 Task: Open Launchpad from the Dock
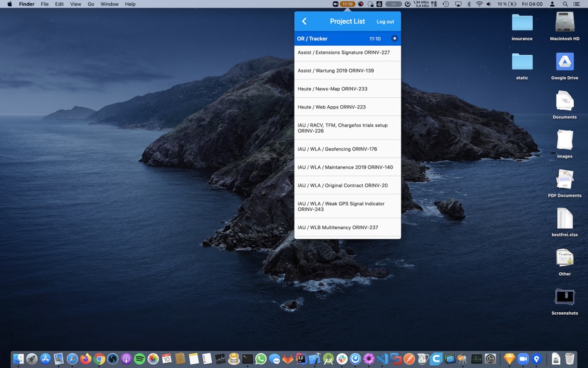[32, 359]
